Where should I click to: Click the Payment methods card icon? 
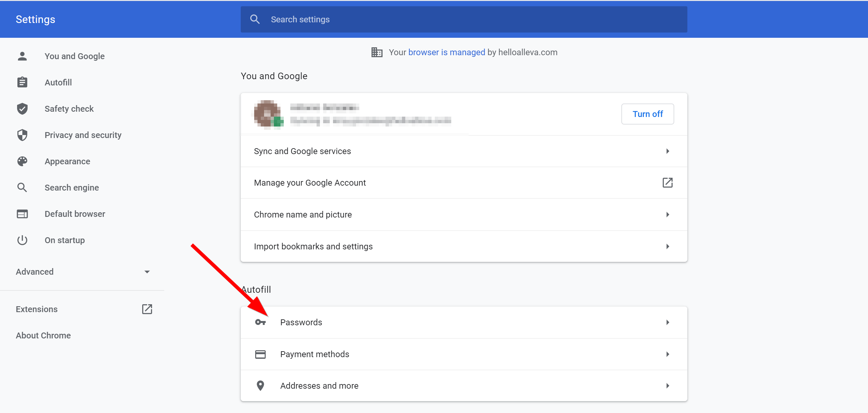click(x=260, y=354)
